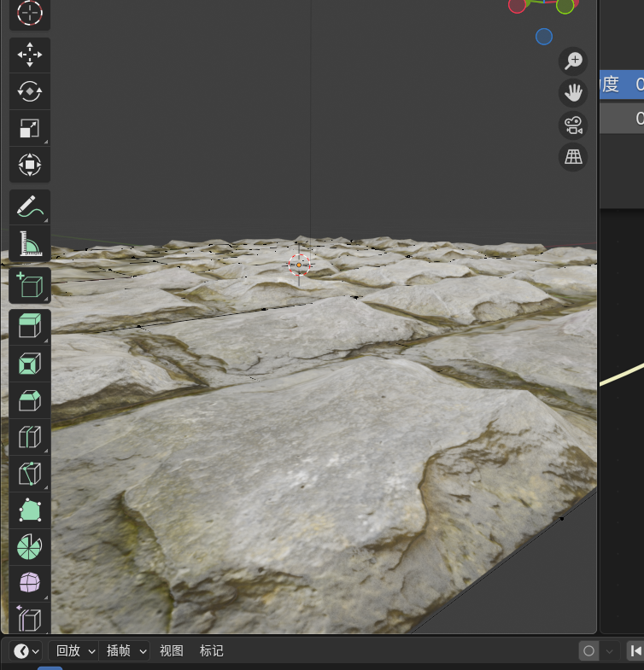The image size is (644, 670).
Task: Select the Extrude Region tool
Action: (x=30, y=327)
